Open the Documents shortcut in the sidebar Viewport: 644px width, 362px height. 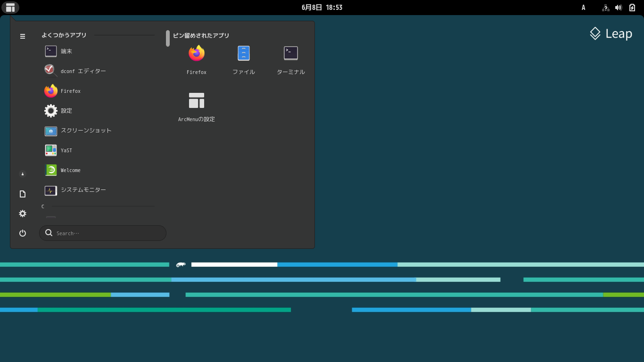[23, 194]
